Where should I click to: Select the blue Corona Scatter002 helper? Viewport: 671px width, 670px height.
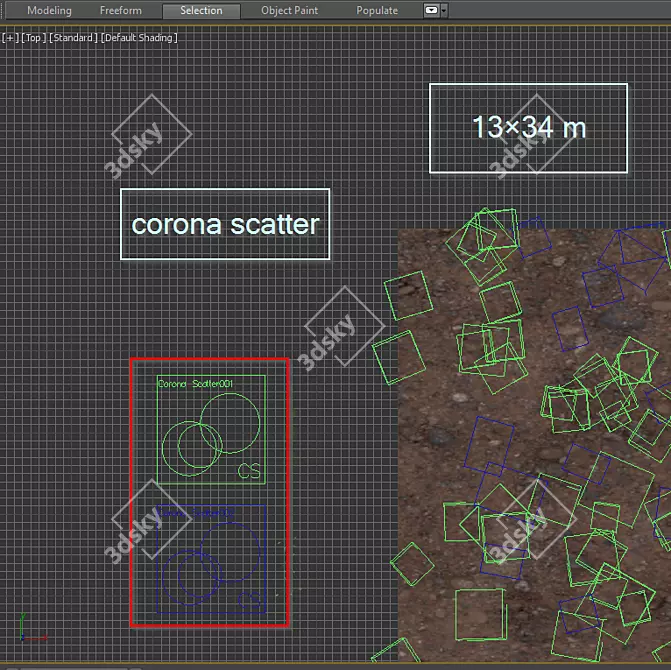(211, 559)
